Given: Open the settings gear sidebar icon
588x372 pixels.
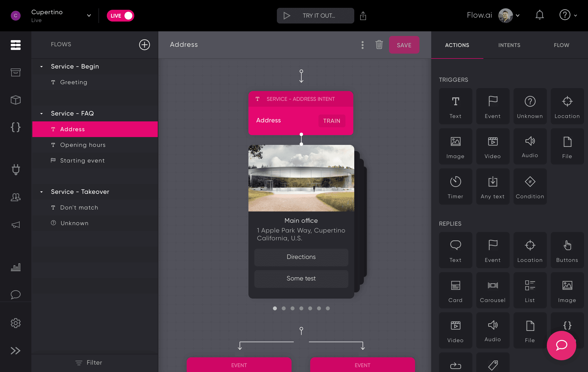Looking at the screenshot, I should [x=16, y=323].
